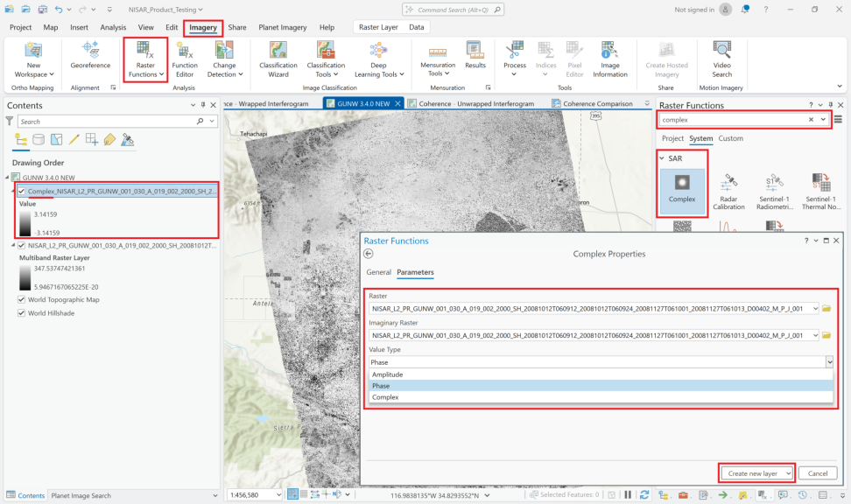Open the Planet Image Search pane tab
This screenshot has width=851, height=504.
coord(81,495)
